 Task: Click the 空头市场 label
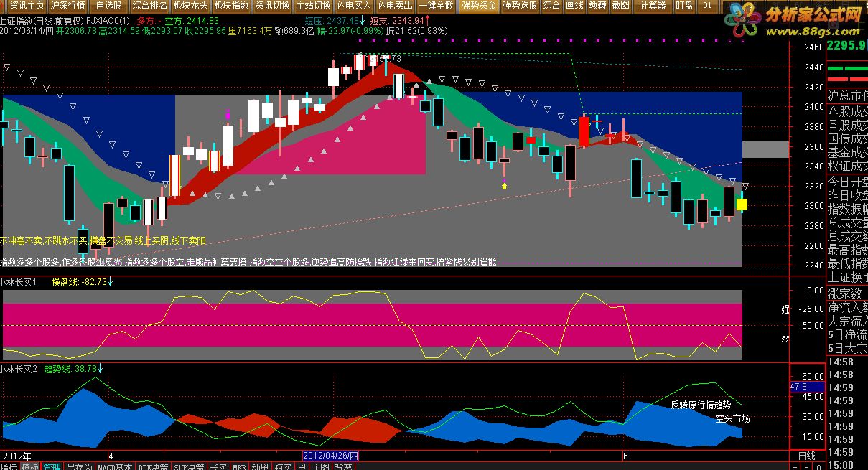[732, 418]
